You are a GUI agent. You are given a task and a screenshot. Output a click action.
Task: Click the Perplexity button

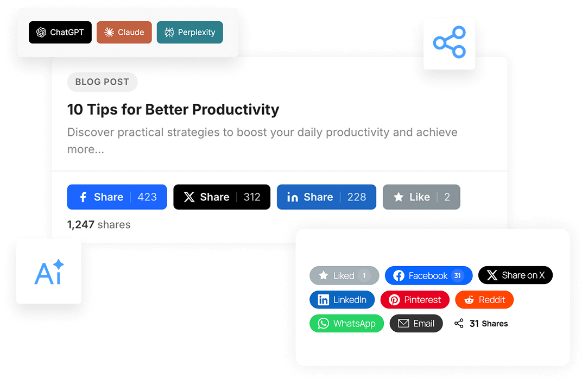click(189, 33)
